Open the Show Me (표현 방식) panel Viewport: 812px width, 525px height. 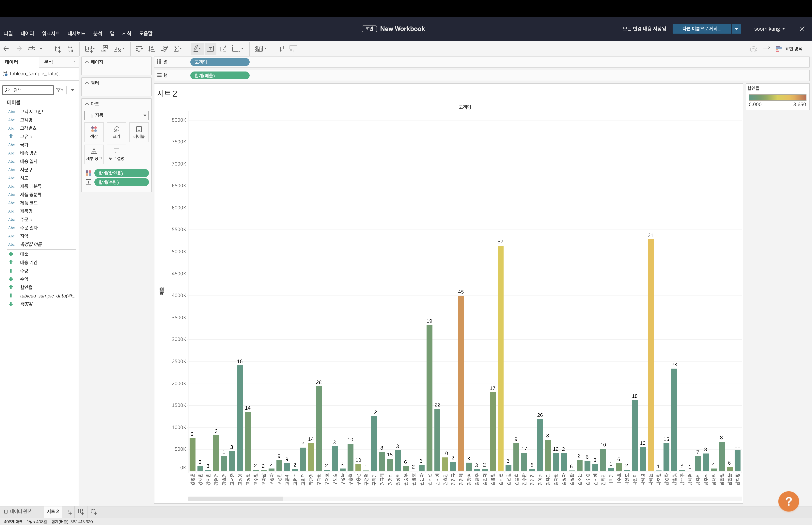[789, 49]
